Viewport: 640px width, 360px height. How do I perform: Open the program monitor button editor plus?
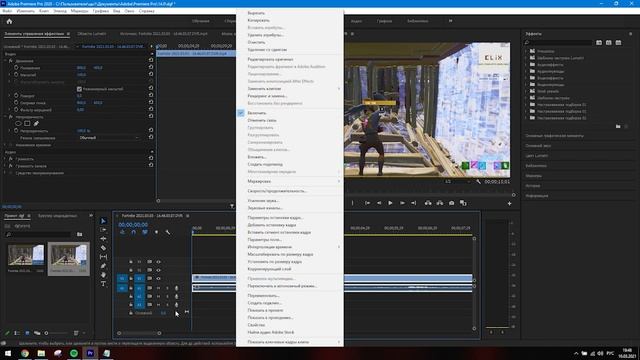[509, 203]
